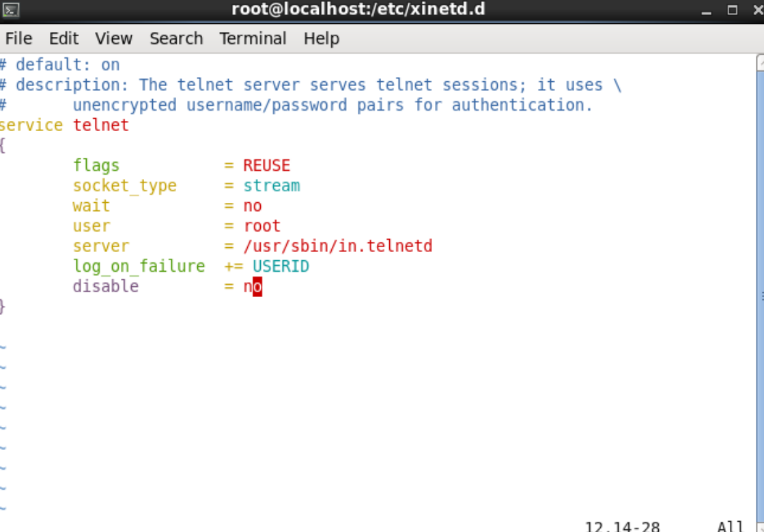764x532 pixels.
Task: Open the Search menu
Action: [x=176, y=38]
